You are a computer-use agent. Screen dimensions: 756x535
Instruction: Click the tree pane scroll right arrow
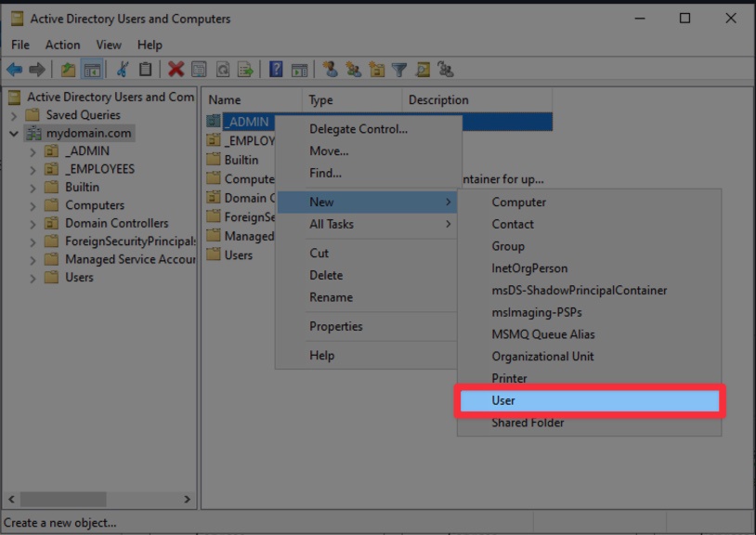point(187,500)
